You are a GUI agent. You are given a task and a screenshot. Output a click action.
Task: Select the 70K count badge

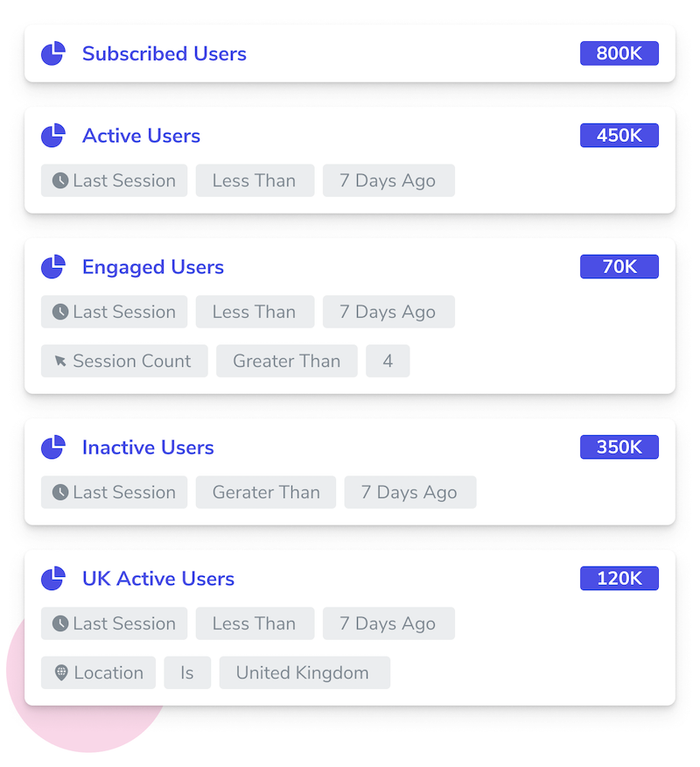point(619,266)
